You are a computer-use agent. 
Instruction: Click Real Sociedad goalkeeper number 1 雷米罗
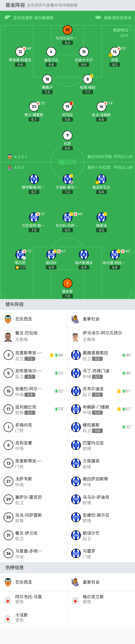coord(67,283)
